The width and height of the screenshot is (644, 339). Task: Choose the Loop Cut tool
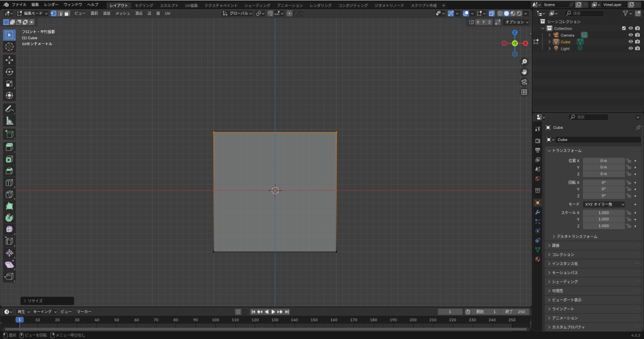tap(9, 183)
